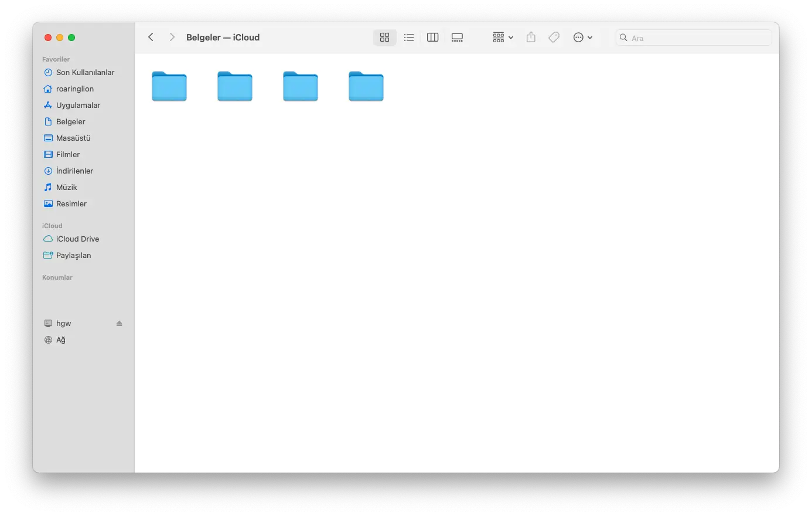Open the more actions ellipsis menu
Screen dimensions: 812x516
583,38
